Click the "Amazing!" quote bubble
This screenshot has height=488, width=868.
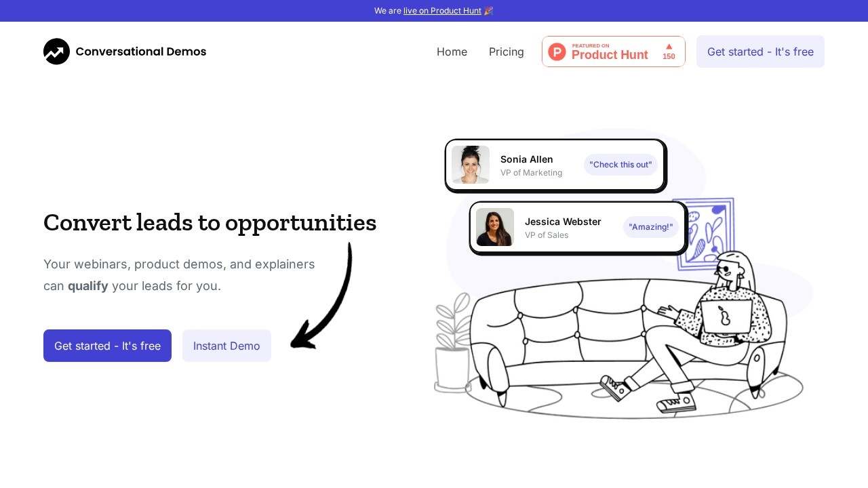pos(651,227)
